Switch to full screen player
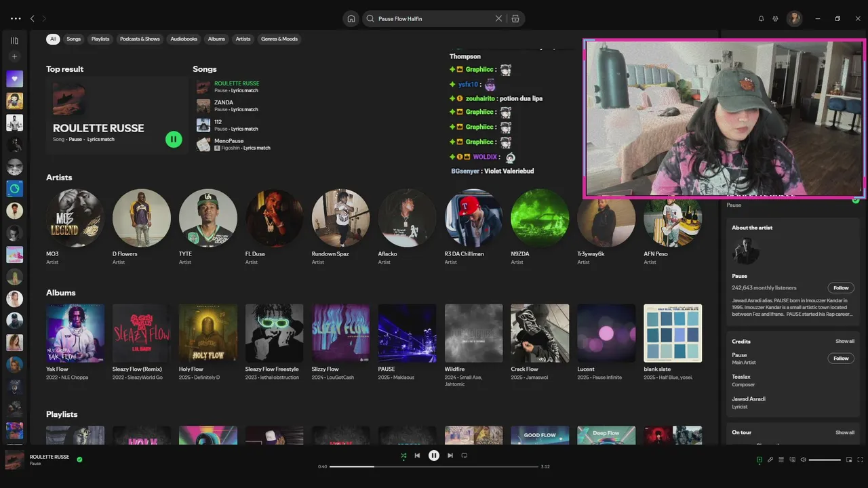 (x=861, y=460)
